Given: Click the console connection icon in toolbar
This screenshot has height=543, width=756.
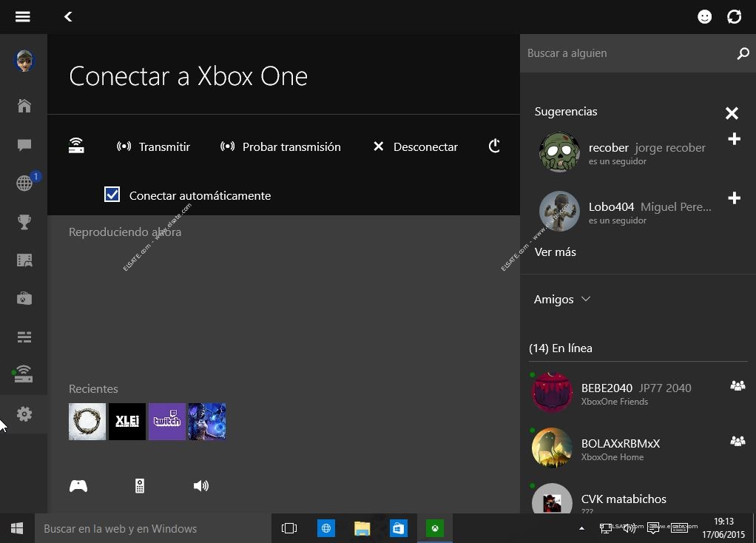Looking at the screenshot, I should 76,146.
